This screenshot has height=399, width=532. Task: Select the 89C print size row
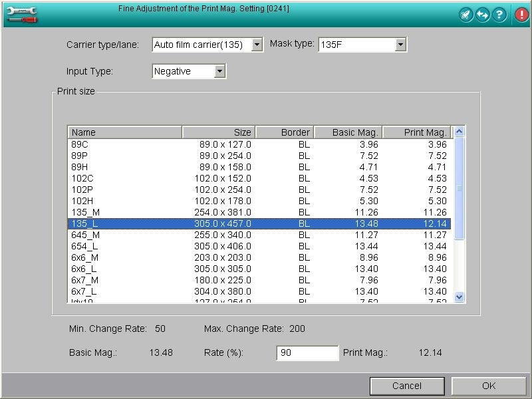coord(259,144)
